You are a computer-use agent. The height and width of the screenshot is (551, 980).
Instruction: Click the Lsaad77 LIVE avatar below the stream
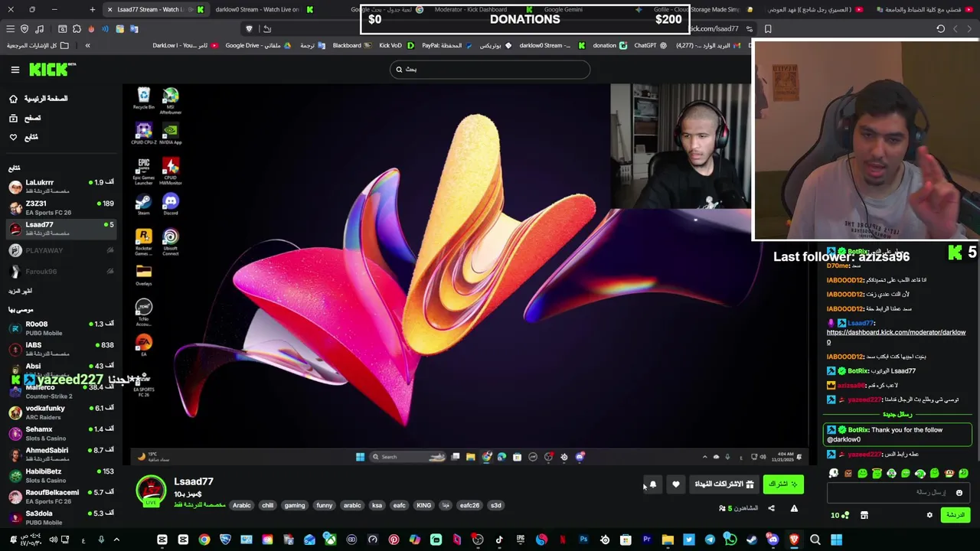pyautogui.click(x=151, y=491)
